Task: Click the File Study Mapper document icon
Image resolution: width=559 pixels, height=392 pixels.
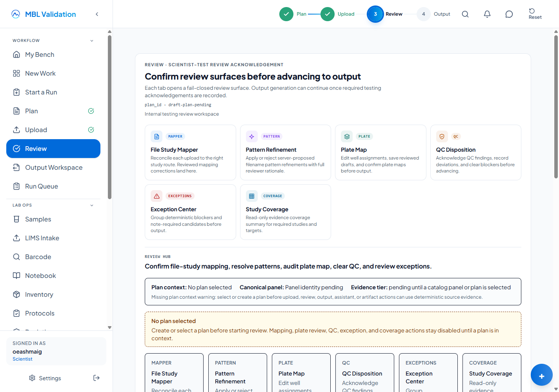Action: tap(157, 136)
